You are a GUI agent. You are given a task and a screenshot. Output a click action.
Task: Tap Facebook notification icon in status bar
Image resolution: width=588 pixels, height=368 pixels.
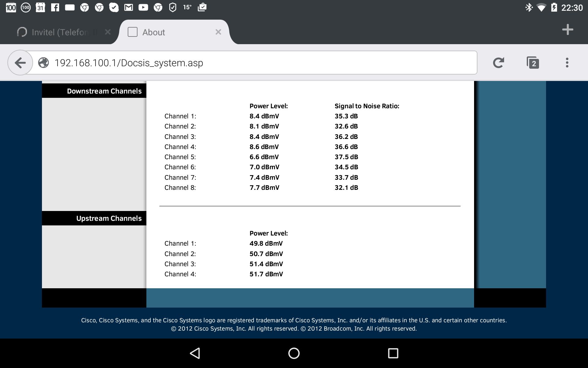coord(55,7)
